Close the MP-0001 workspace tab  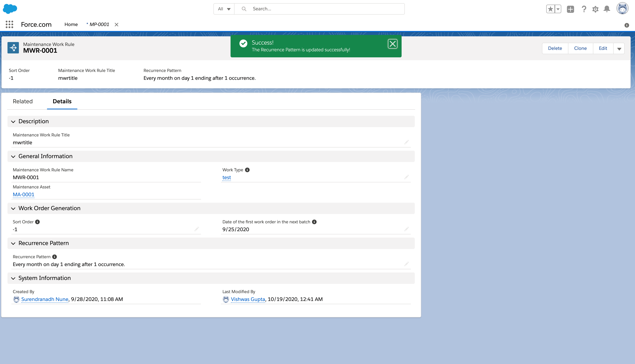pyautogui.click(x=117, y=25)
